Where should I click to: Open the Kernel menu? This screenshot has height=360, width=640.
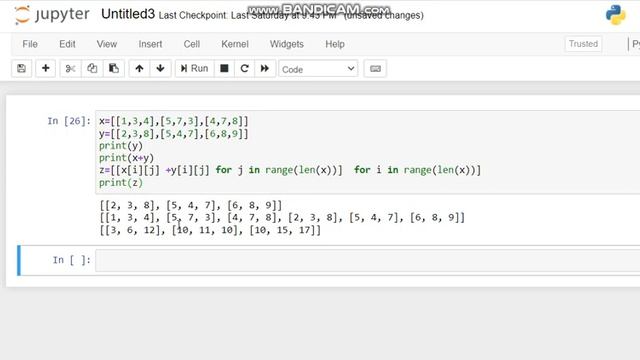(235, 44)
